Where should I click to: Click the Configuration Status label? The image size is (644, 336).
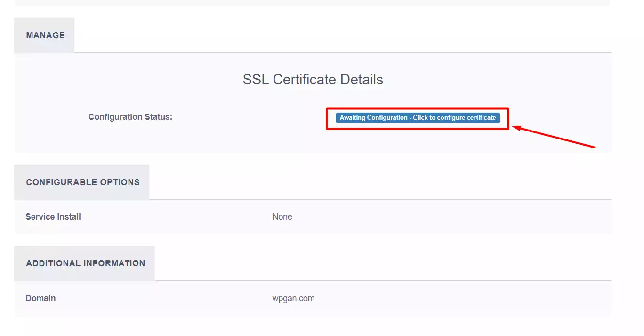coord(130,117)
